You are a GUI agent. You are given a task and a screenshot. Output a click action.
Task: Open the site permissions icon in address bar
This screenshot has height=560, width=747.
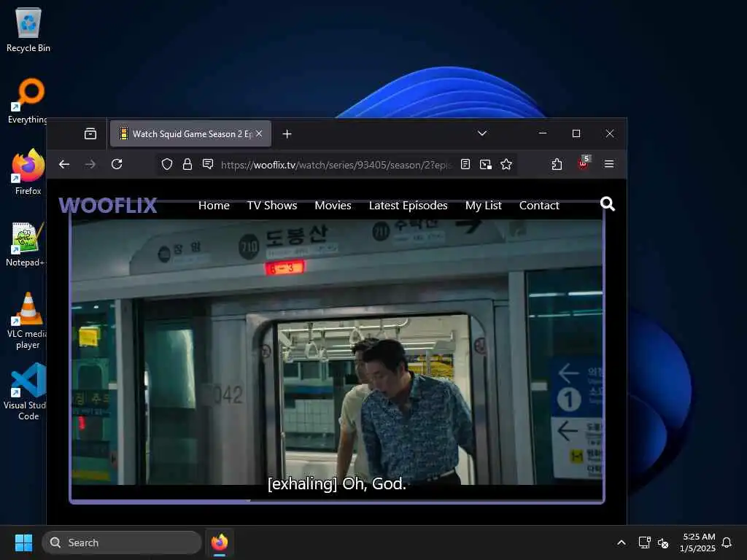coord(208,164)
